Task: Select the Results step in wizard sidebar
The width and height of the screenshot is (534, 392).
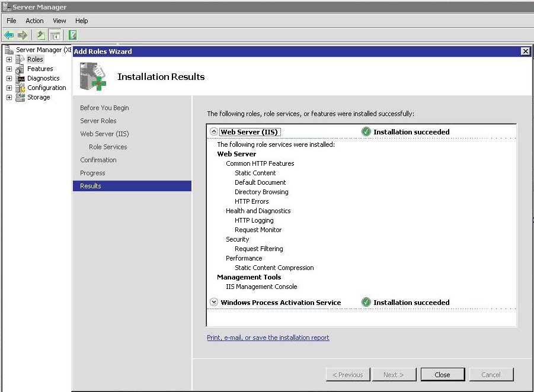Action: click(132, 186)
